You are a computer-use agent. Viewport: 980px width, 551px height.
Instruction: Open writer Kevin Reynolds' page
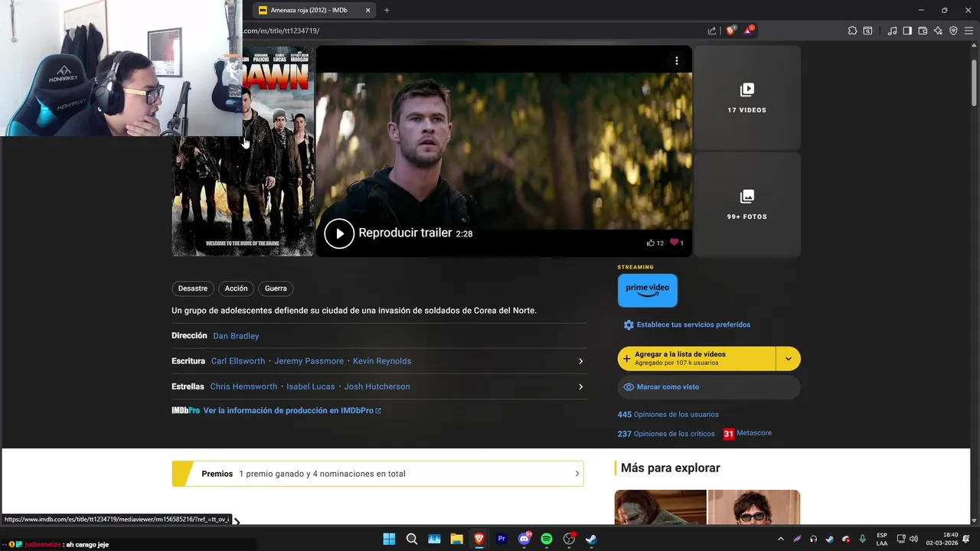[x=382, y=361]
